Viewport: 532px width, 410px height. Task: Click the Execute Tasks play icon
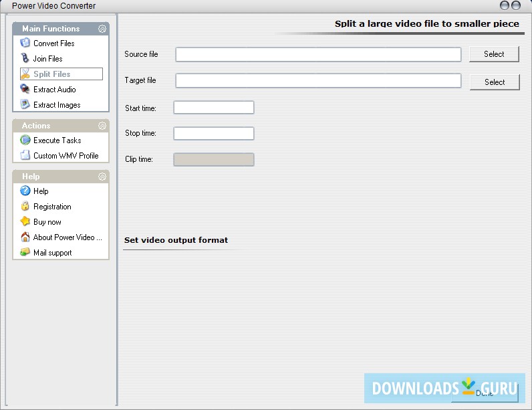point(25,140)
